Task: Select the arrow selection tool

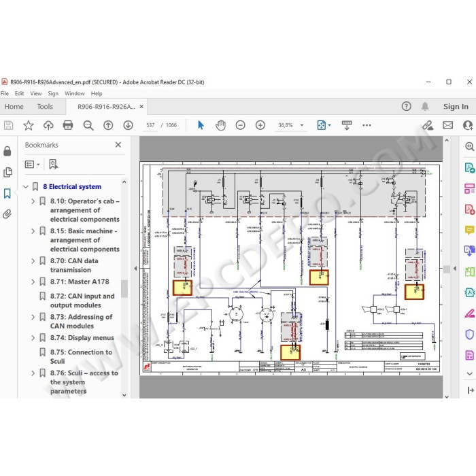Action: click(x=201, y=125)
